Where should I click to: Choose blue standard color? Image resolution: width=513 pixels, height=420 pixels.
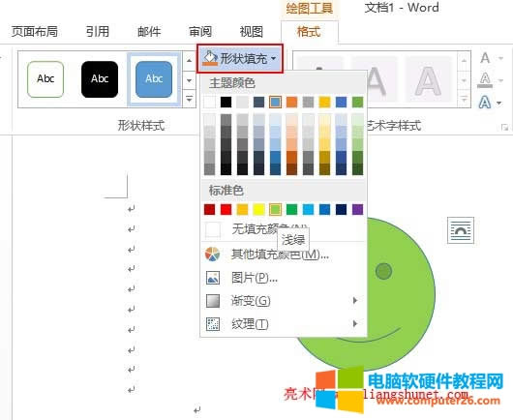point(324,209)
